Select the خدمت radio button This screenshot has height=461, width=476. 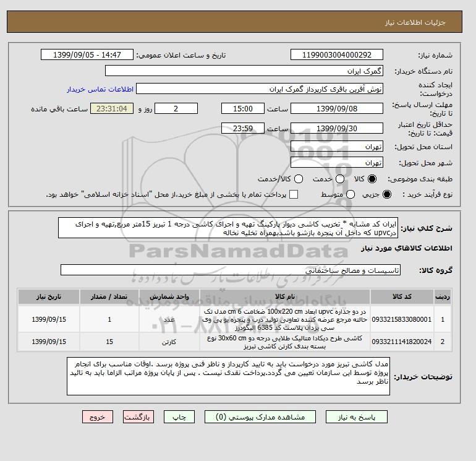[340, 179]
